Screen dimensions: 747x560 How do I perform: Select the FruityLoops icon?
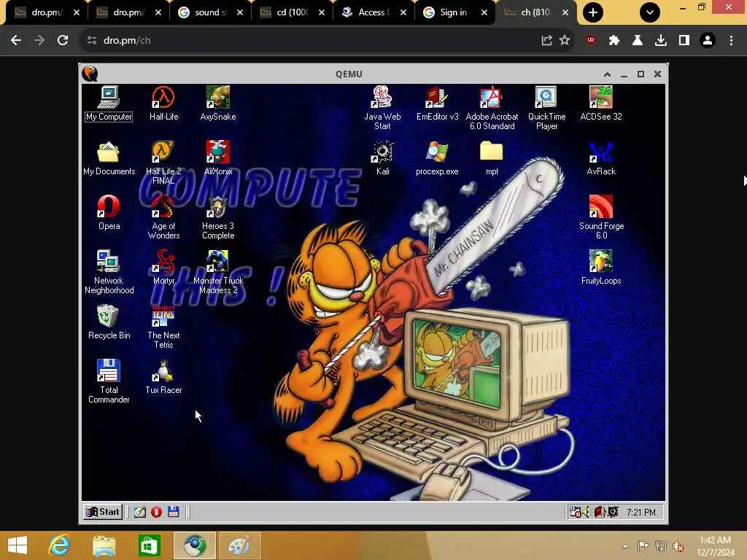point(601,268)
